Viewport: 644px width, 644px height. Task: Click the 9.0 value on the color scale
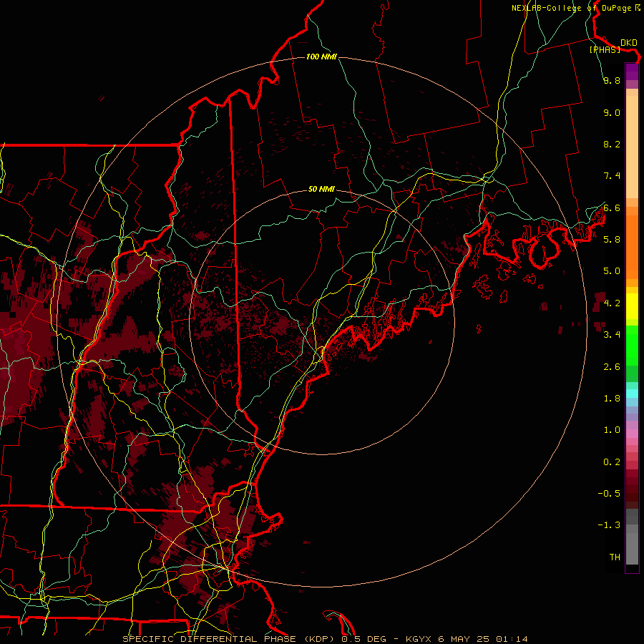[x=612, y=112]
